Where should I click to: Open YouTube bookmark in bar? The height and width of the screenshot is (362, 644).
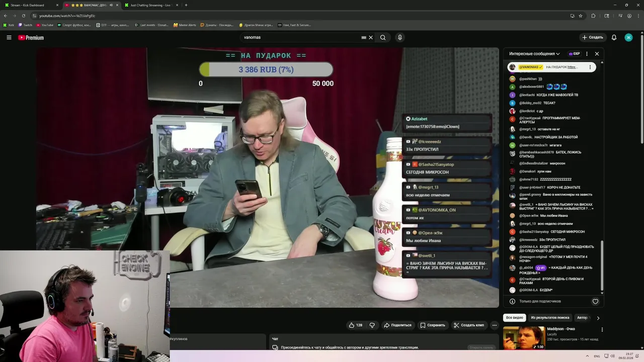[x=45, y=25]
